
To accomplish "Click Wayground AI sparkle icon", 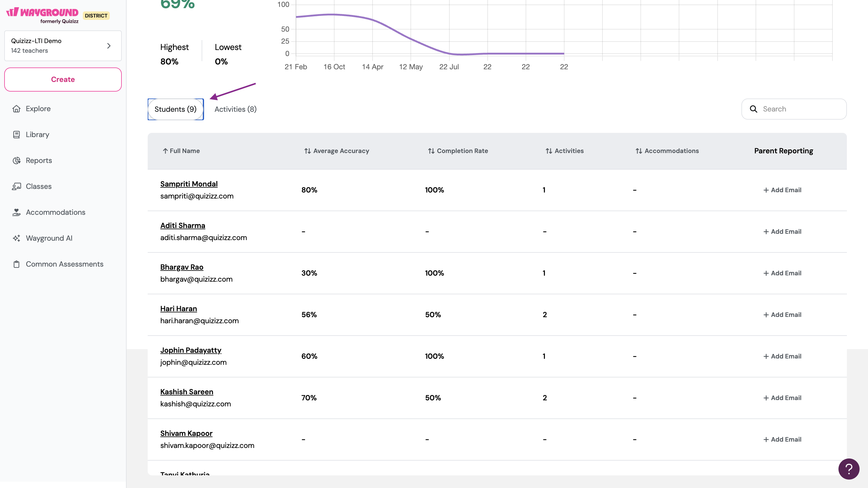I will [16, 239].
